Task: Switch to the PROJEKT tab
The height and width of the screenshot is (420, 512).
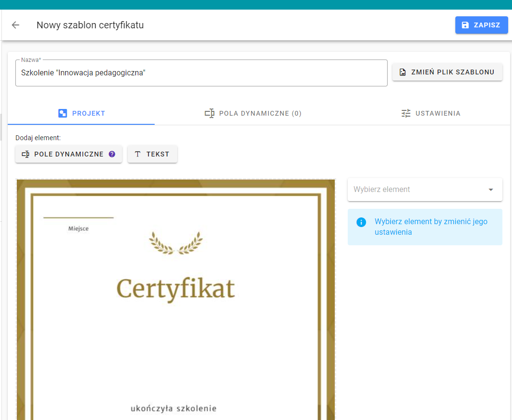Action: (x=81, y=113)
